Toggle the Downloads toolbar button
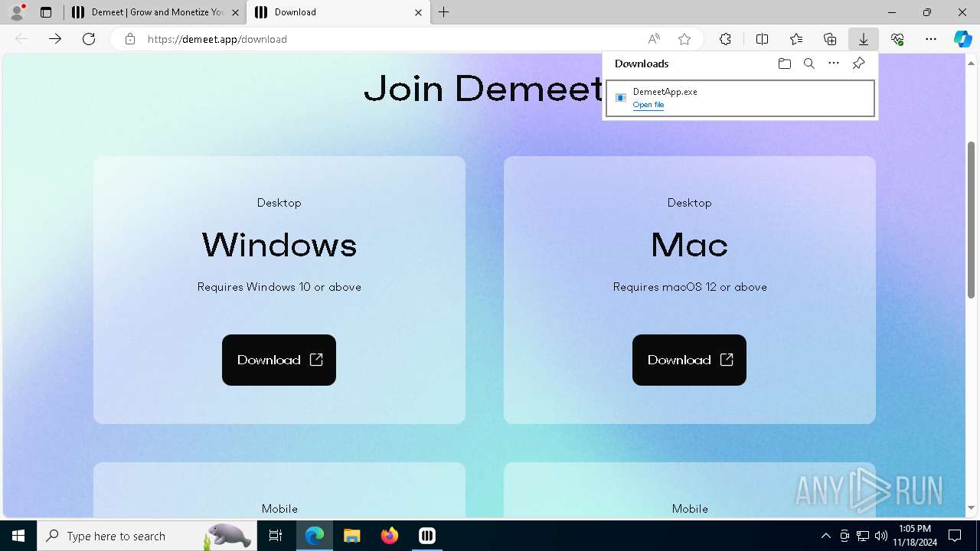Image resolution: width=980 pixels, height=551 pixels. pos(864,39)
